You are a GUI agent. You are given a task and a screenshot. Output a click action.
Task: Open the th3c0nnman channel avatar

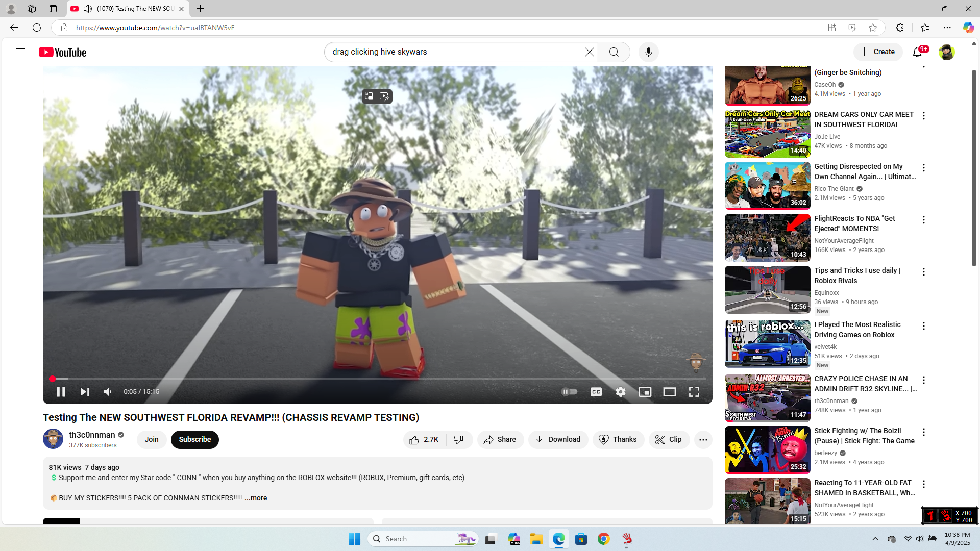coord(53,439)
